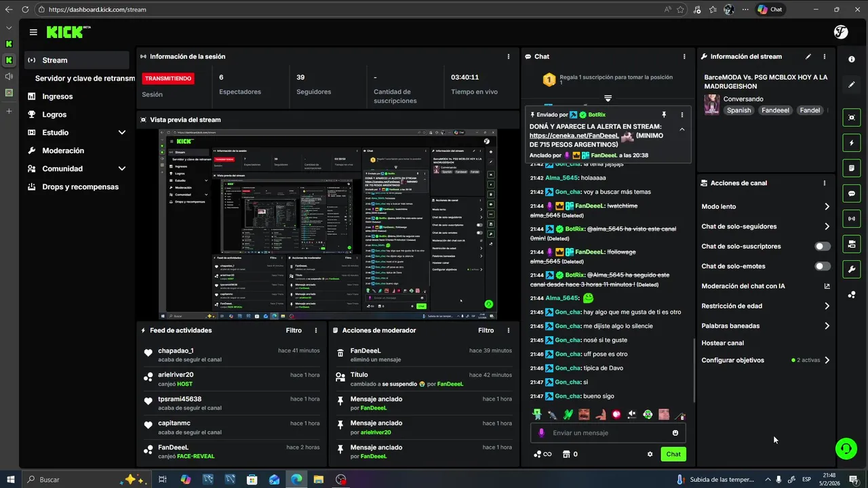868x488 pixels.
Task: Select the green robot emote
Action: [537, 414]
